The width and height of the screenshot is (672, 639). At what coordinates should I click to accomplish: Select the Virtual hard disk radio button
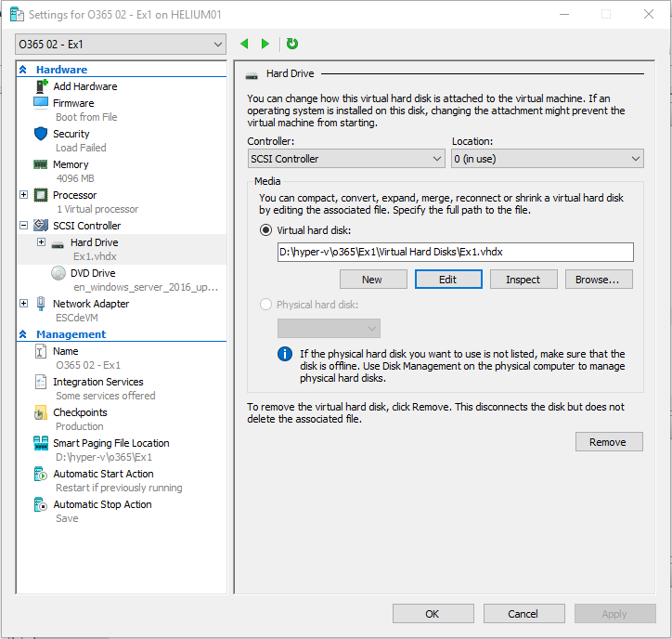click(265, 230)
